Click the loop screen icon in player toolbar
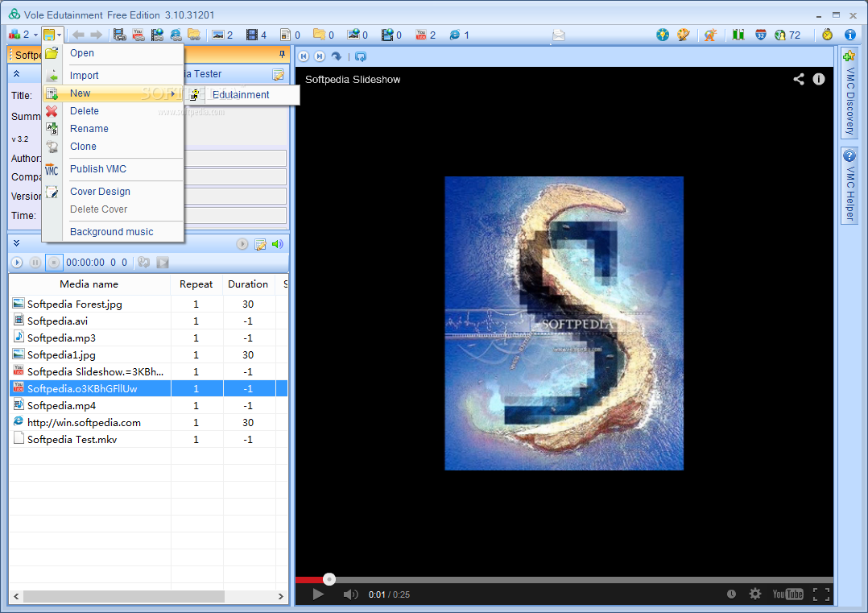 (x=361, y=56)
